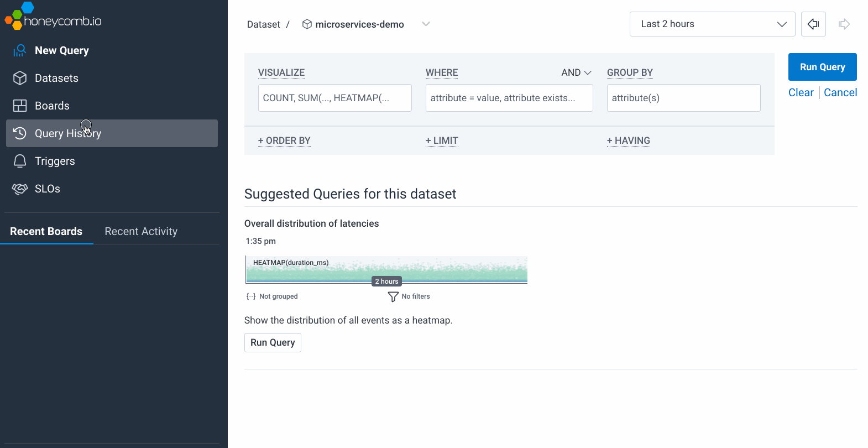Click the No filters funnel icon

[x=393, y=297]
